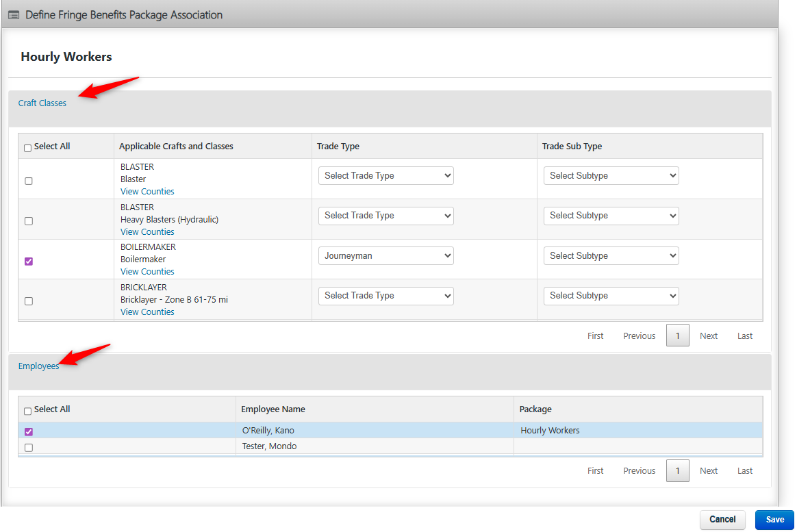Open Subtype dropdown for Boilermaker row
Image resolution: width=797 pixels, height=532 pixels.
(x=611, y=256)
